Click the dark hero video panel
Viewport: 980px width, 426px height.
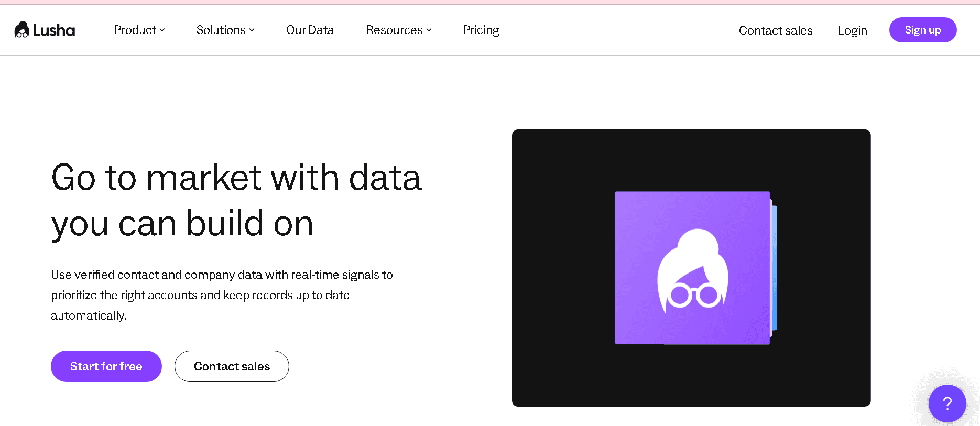tap(691, 268)
